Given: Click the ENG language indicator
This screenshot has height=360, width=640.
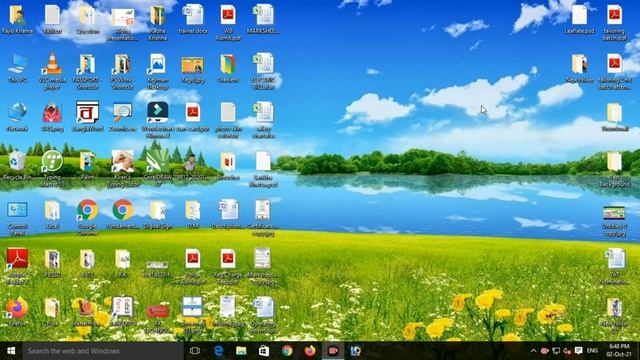Looking at the screenshot, I should 592,351.
